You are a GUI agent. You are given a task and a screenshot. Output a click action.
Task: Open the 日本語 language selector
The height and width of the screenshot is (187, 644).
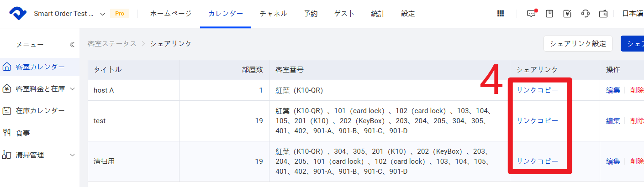633,14
